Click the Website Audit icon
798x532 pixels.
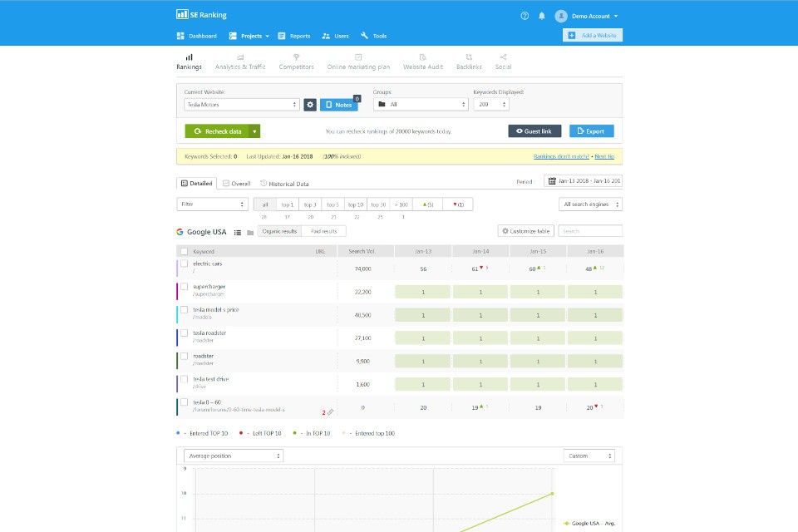pos(422,57)
